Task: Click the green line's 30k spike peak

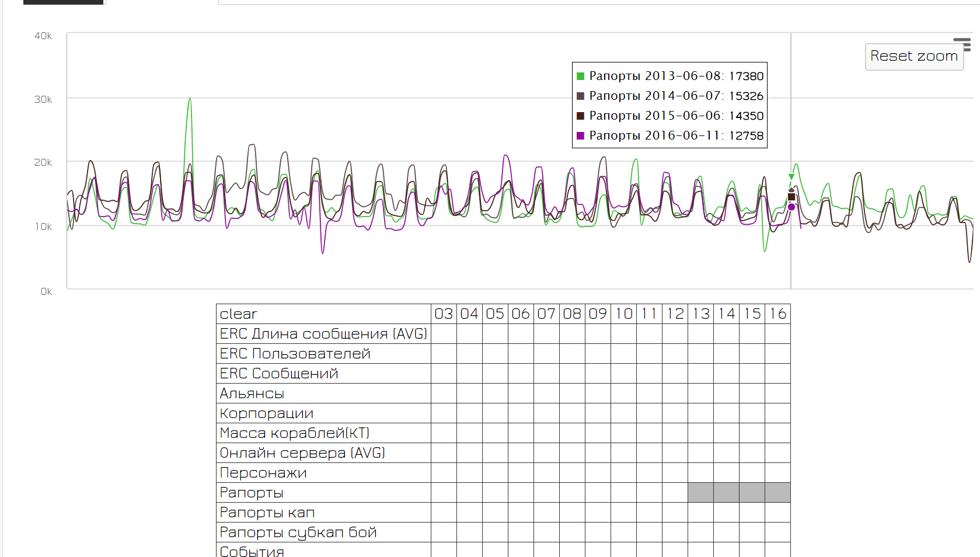Action: pos(190,99)
